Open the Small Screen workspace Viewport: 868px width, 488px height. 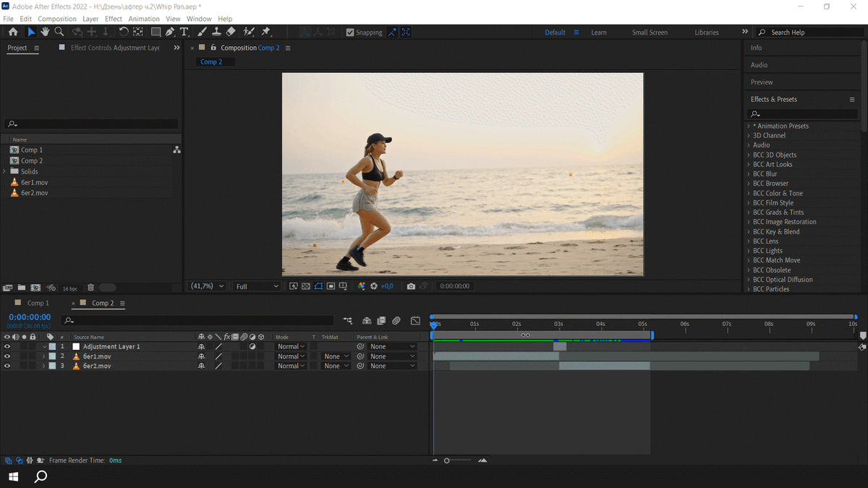pos(649,33)
